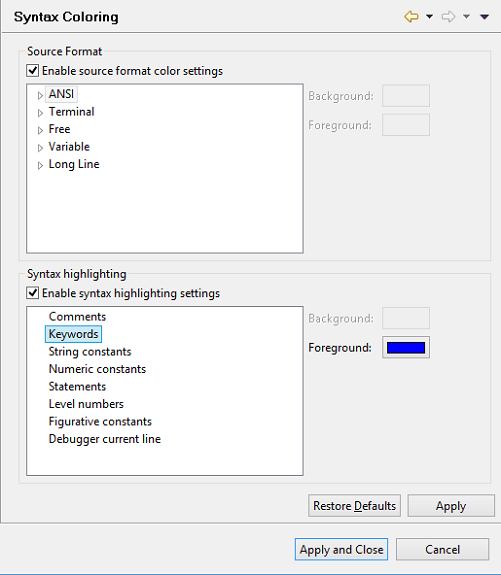Click the yellow back navigation arrow
The image size is (501, 575).
[x=411, y=17]
